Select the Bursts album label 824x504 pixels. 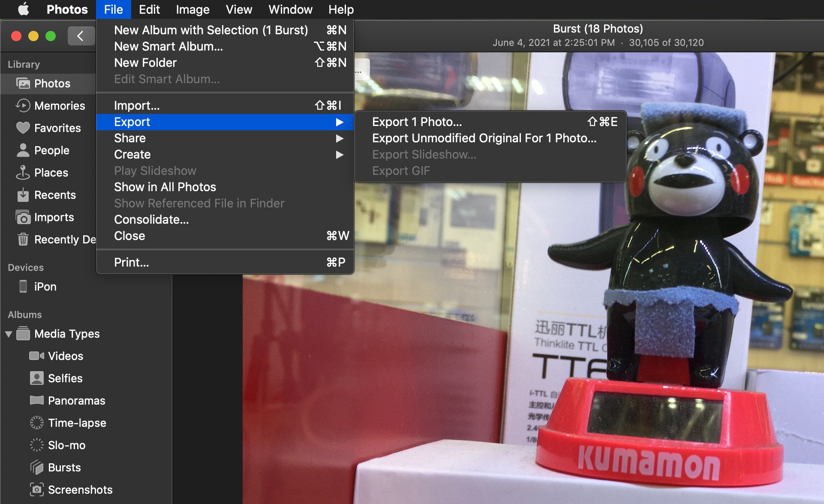coord(64,467)
